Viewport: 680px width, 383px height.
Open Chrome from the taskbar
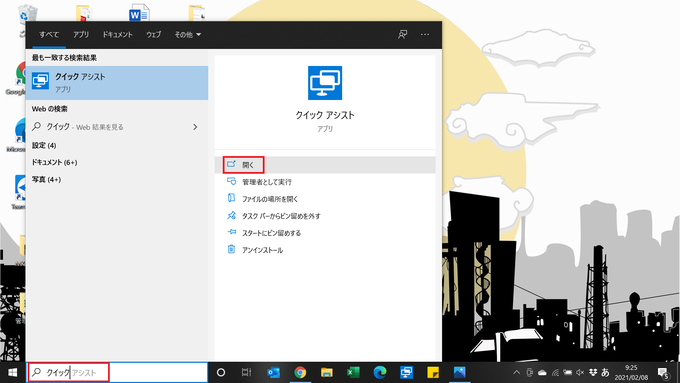click(x=300, y=372)
